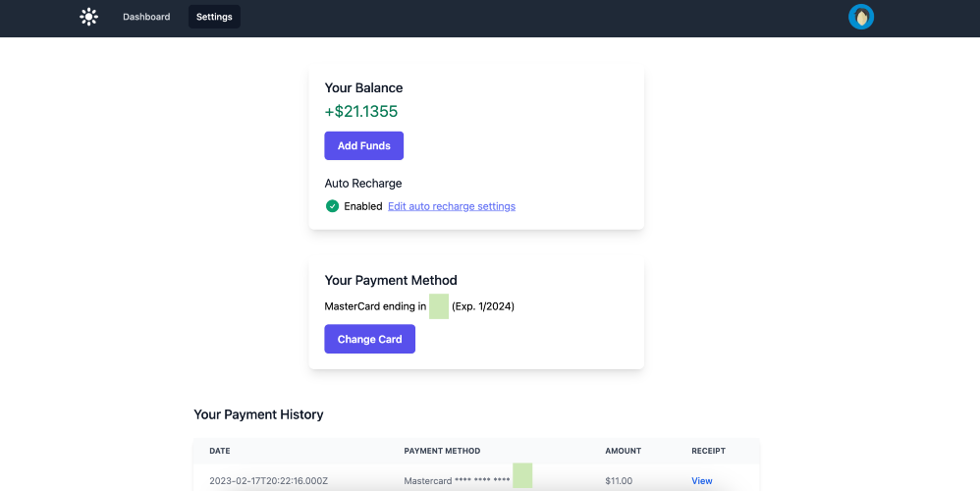Open Edit auto recharge settings link
Viewport: 980px width, 491px height.
click(452, 206)
